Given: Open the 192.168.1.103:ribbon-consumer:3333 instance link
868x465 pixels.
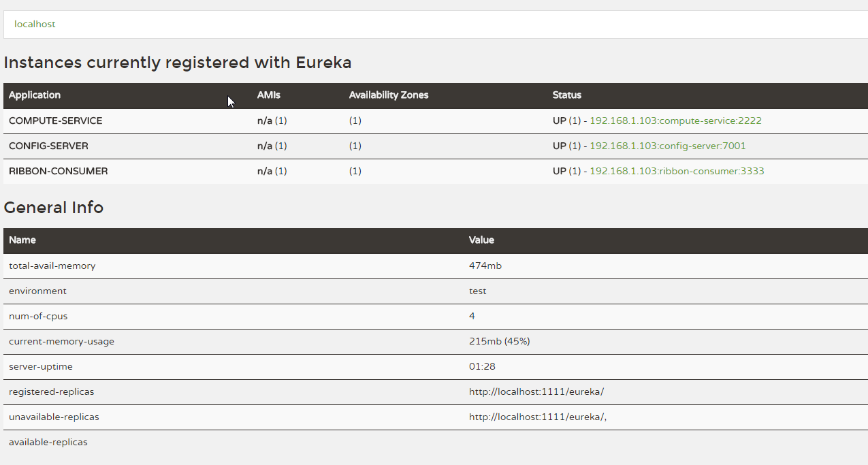Looking at the screenshot, I should click(677, 171).
